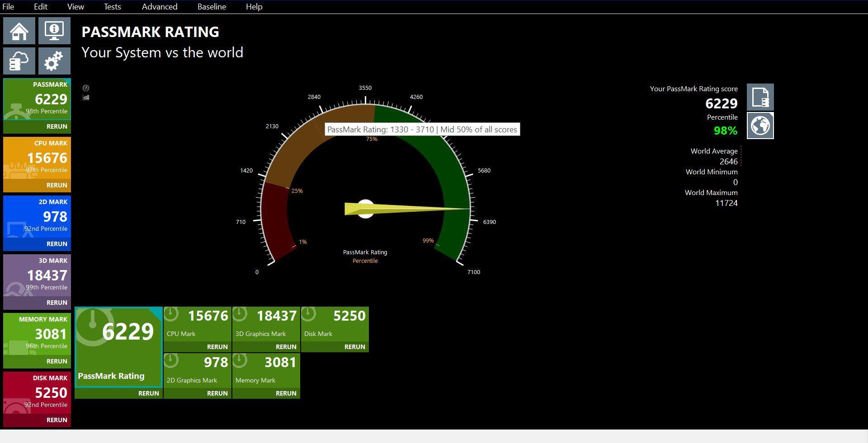Open the System Information monitor icon
Viewport: 868px width, 443px height.
pyautogui.click(x=54, y=31)
